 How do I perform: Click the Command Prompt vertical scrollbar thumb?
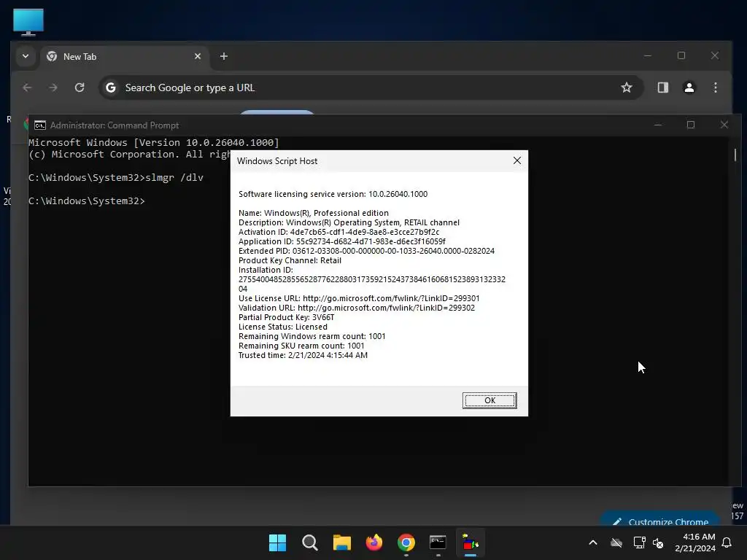pos(735,155)
